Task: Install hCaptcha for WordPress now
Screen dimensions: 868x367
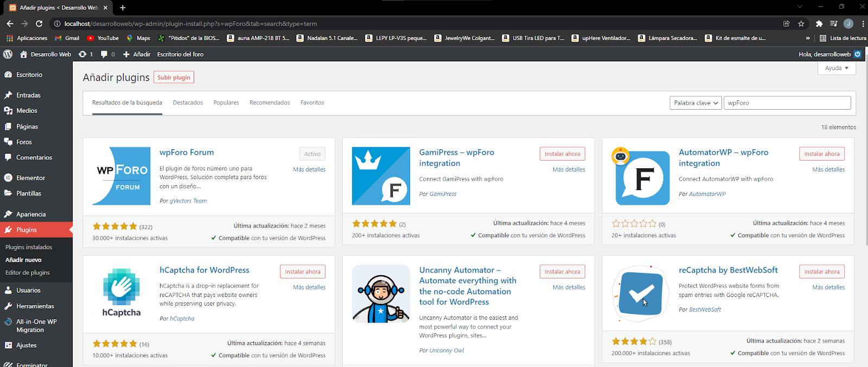Action: click(303, 271)
